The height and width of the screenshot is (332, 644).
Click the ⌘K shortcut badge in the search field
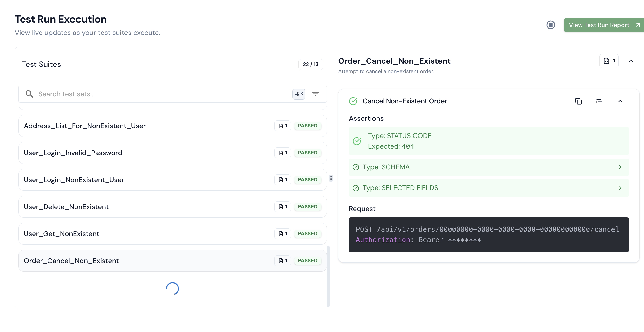tap(299, 94)
